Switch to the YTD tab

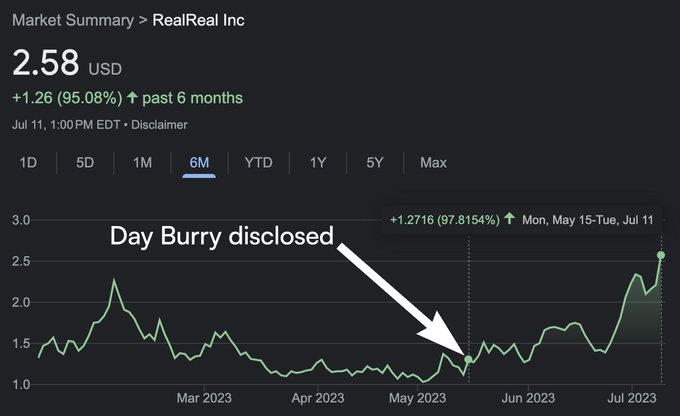coord(258,162)
